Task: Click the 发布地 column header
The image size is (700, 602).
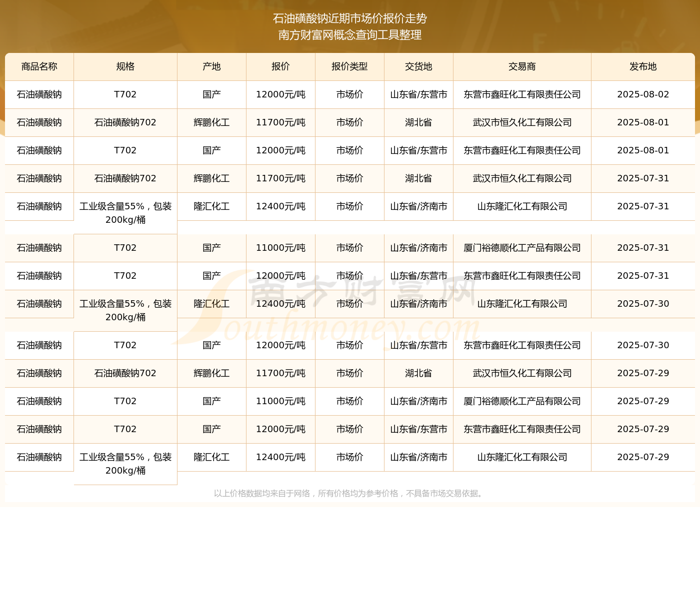Action: coord(643,66)
